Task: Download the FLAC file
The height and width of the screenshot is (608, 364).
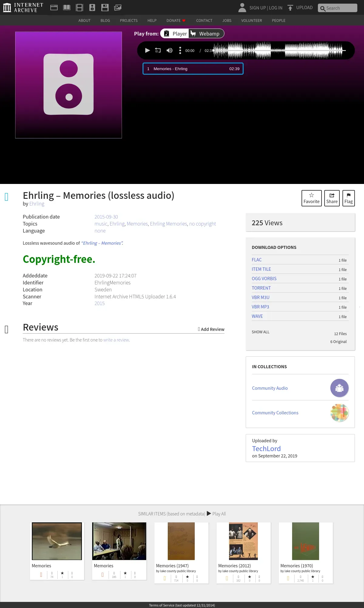Action: point(257,260)
